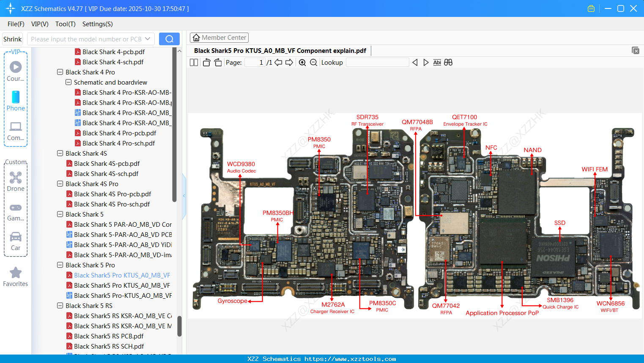This screenshot has height=363, width=644.
Task: Toggle two-page view layout
Action: tap(193, 62)
